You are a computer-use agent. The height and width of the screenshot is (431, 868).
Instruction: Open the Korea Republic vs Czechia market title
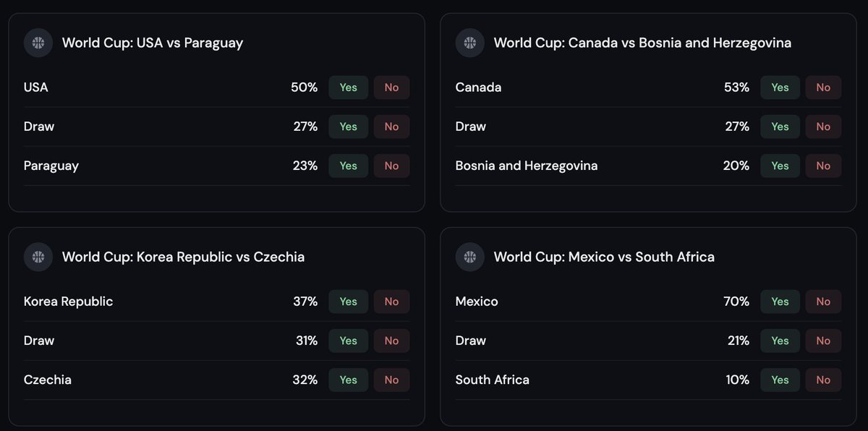(183, 257)
